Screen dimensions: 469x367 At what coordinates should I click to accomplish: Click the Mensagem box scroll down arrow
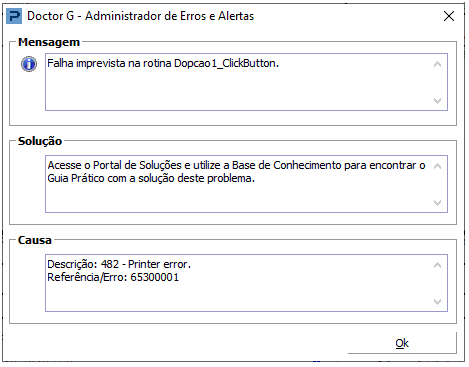[437, 100]
